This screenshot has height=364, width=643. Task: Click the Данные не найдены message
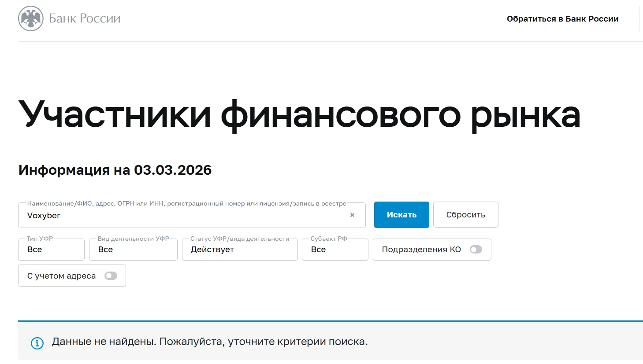pyautogui.click(x=210, y=342)
